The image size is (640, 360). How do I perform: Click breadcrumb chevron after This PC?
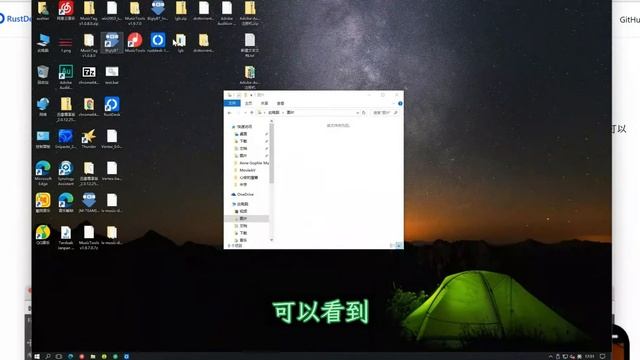point(283,113)
